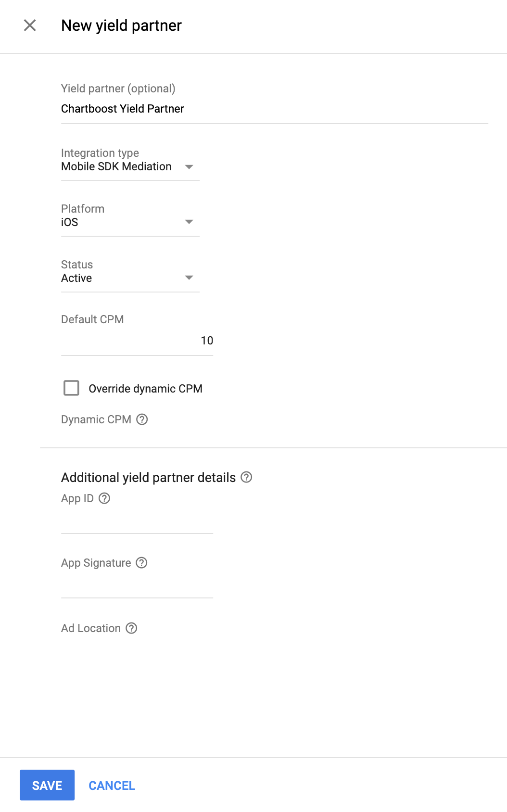Focus the App ID input field
The image size is (507, 812).
[137, 521]
